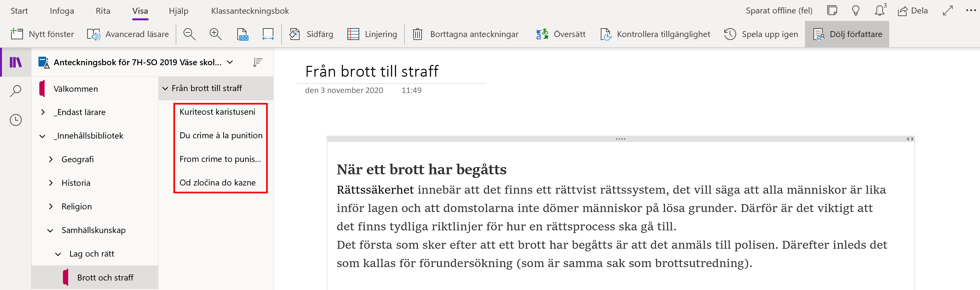Toggle Linjering rule lines
This screenshot has width=980, height=290.
tap(372, 34)
